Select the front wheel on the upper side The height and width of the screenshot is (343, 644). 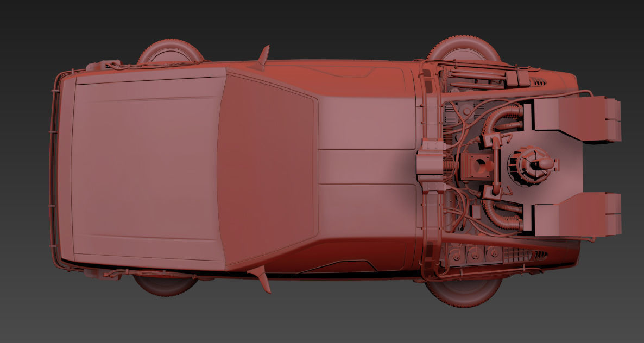click(x=171, y=51)
